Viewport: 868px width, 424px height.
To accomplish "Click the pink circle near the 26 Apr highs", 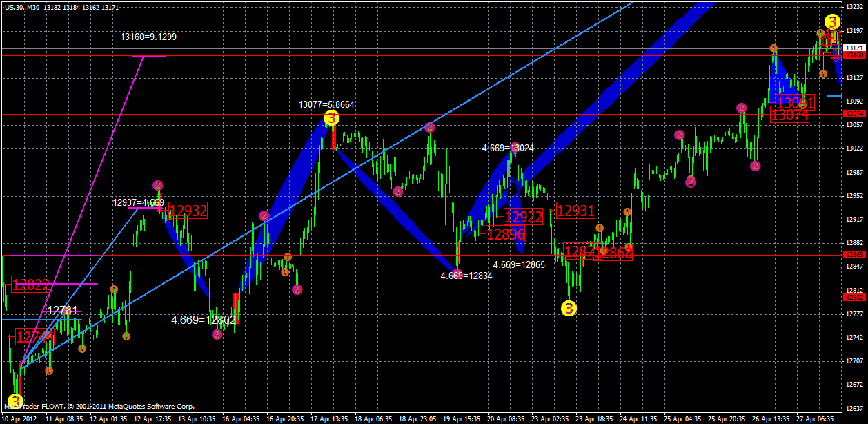I will (x=742, y=106).
